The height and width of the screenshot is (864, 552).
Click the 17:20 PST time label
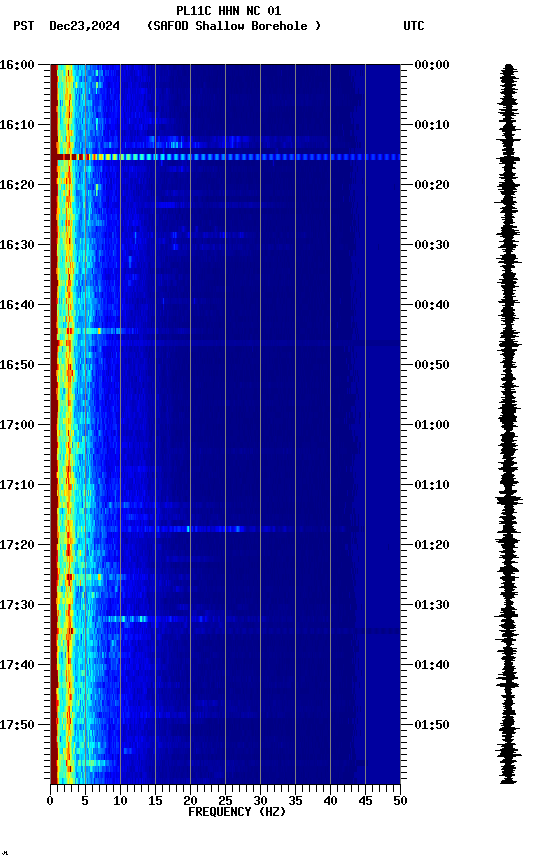[17, 546]
